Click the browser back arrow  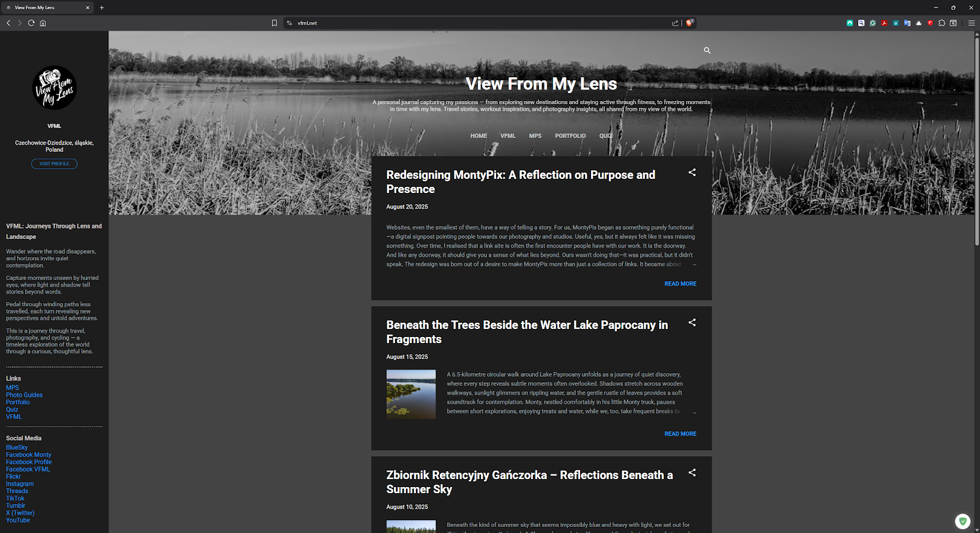(x=9, y=23)
